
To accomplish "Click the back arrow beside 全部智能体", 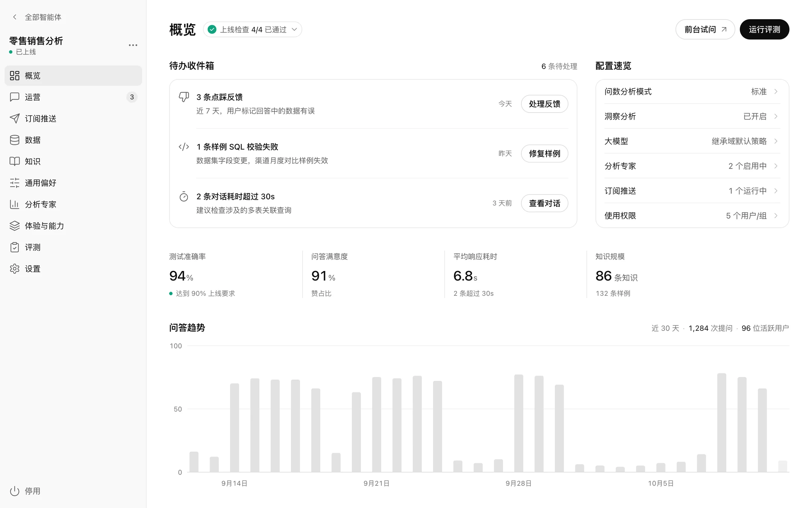I will pyautogui.click(x=15, y=17).
